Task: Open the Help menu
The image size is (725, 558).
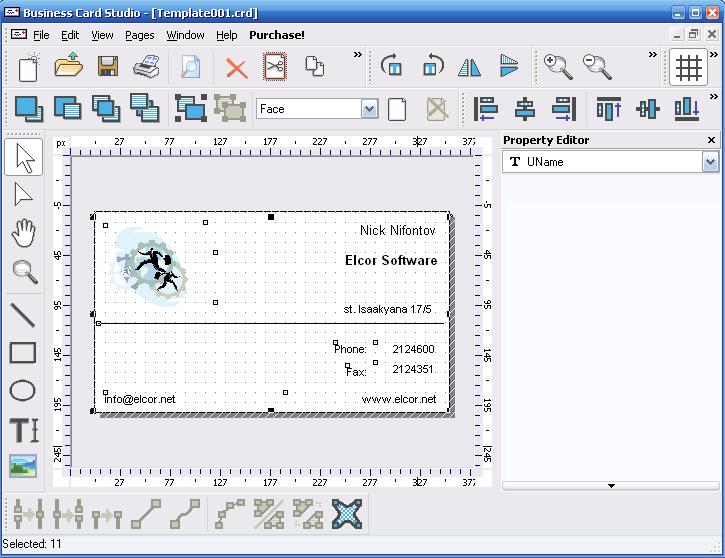Action: point(227,35)
